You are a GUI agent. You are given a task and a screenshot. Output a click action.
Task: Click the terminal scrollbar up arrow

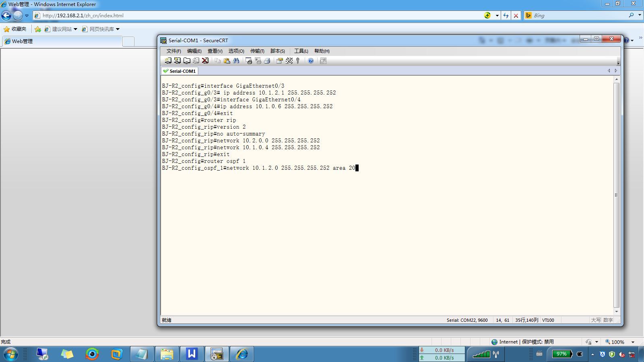coord(616,79)
